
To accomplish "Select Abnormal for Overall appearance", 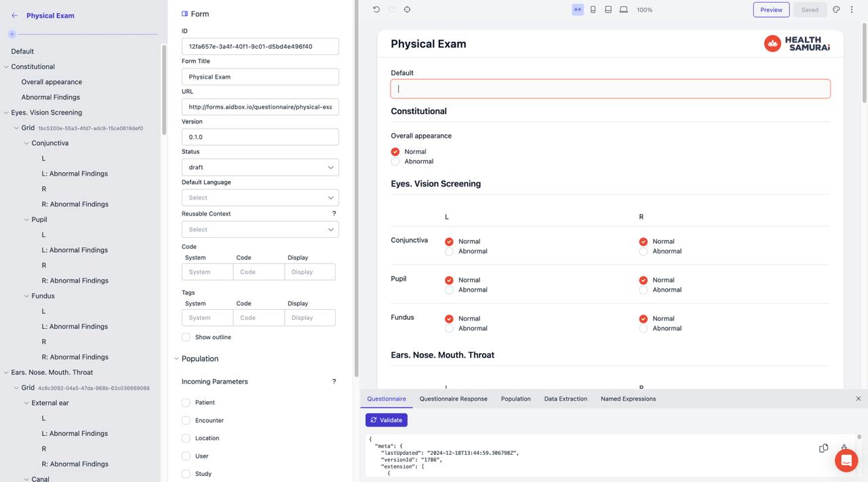I will pyautogui.click(x=395, y=161).
